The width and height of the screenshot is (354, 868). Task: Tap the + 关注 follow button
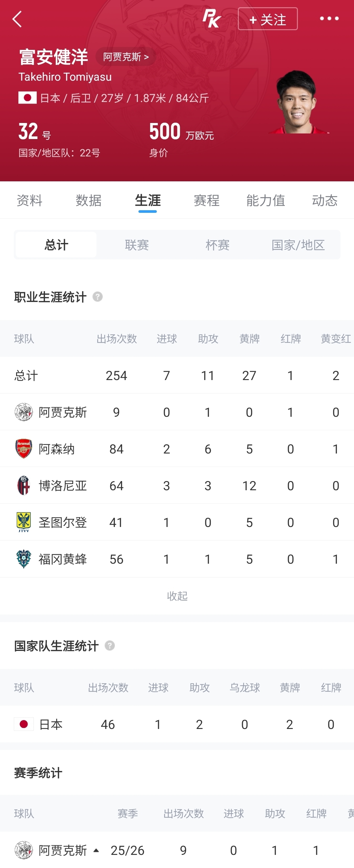coord(268,19)
